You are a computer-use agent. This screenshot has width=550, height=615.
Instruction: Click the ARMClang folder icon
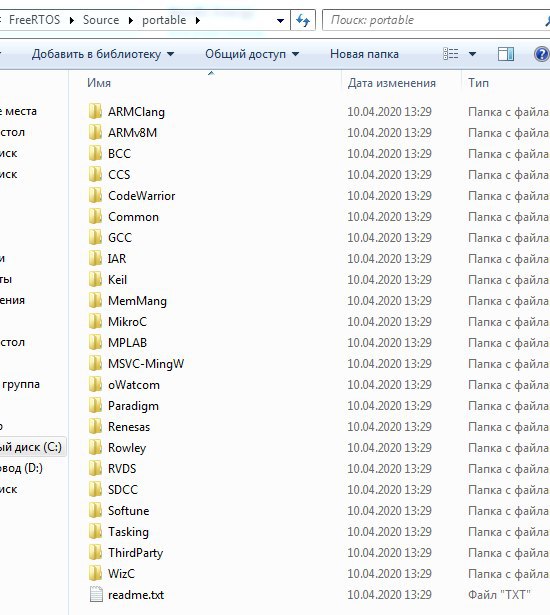click(x=95, y=111)
